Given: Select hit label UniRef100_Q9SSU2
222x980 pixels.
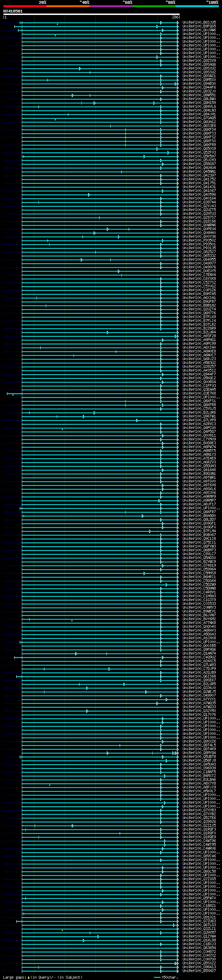Looking at the screenshot, I should tap(199, 72).
